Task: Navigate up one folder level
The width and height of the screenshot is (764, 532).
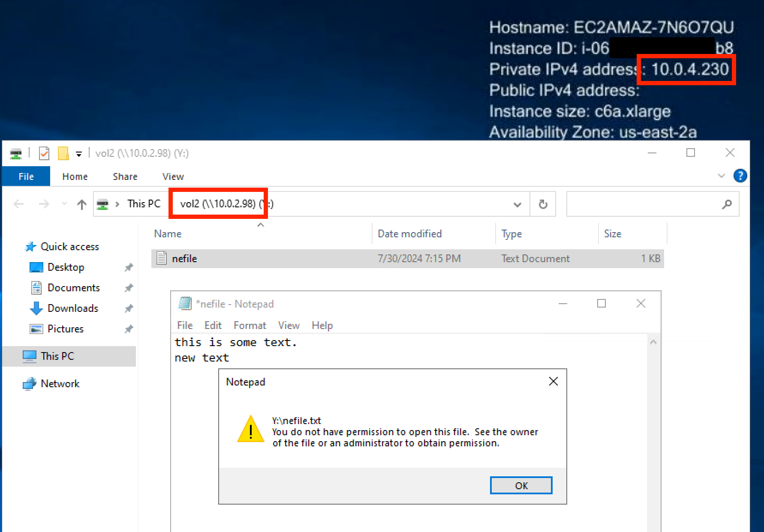Action: (x=81, y=204)
